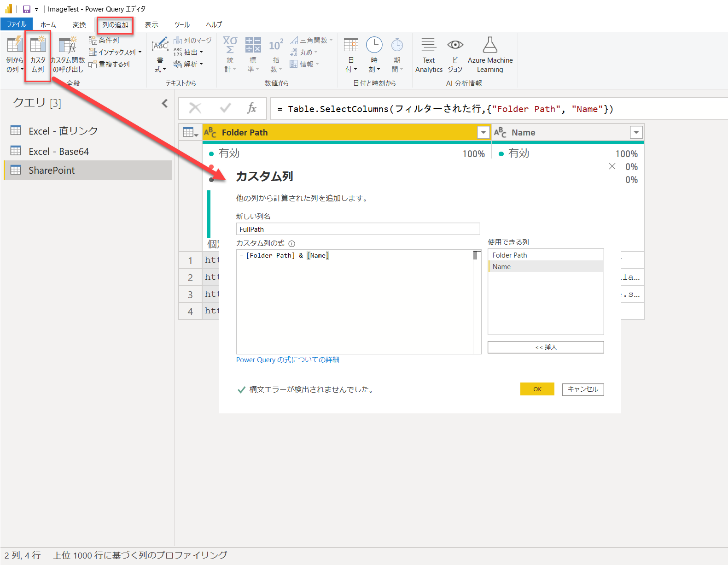The width and height of the screenshot is (728, 565).
Task: Open quick access toolbar dropdown arrow
Action: tap(36, 10)
